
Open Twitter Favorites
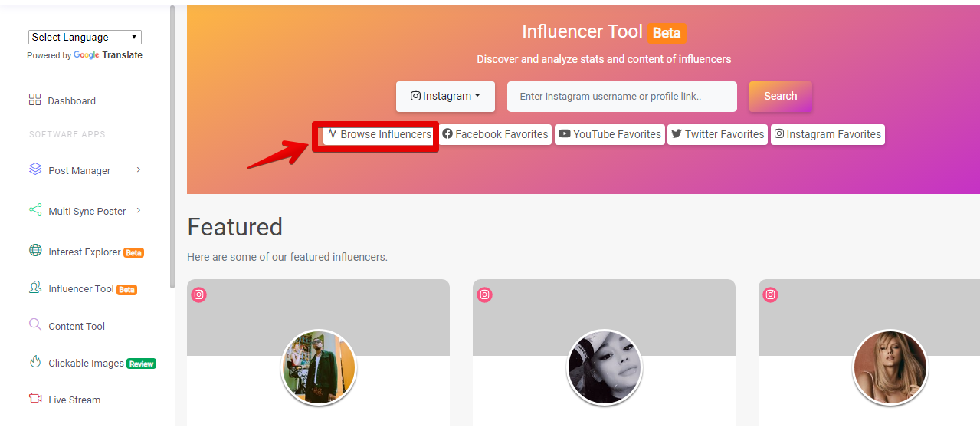717,134
